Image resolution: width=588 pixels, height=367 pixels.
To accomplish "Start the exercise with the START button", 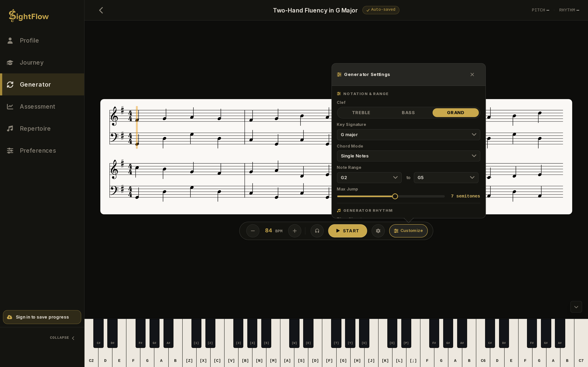I will 347,231.
